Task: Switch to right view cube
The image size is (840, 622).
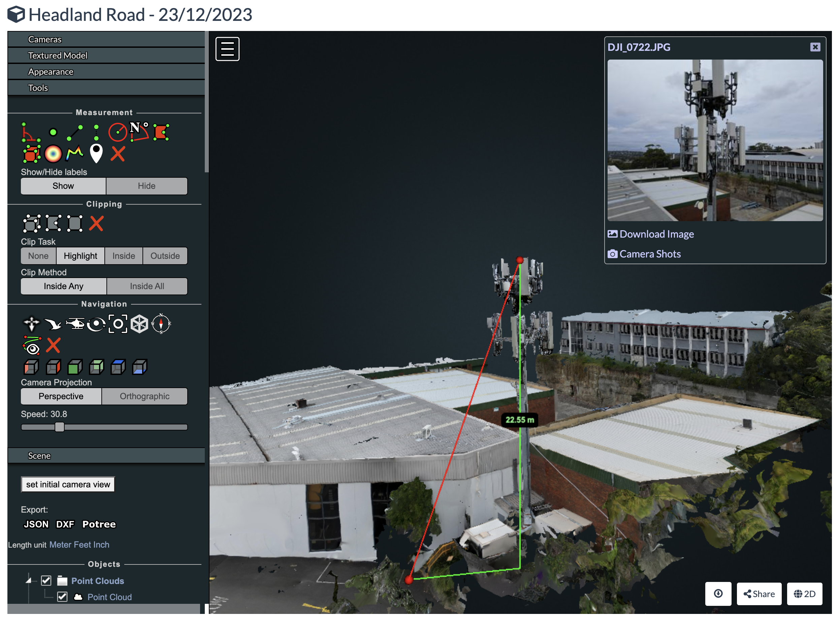Action: (x=53, y=367)
